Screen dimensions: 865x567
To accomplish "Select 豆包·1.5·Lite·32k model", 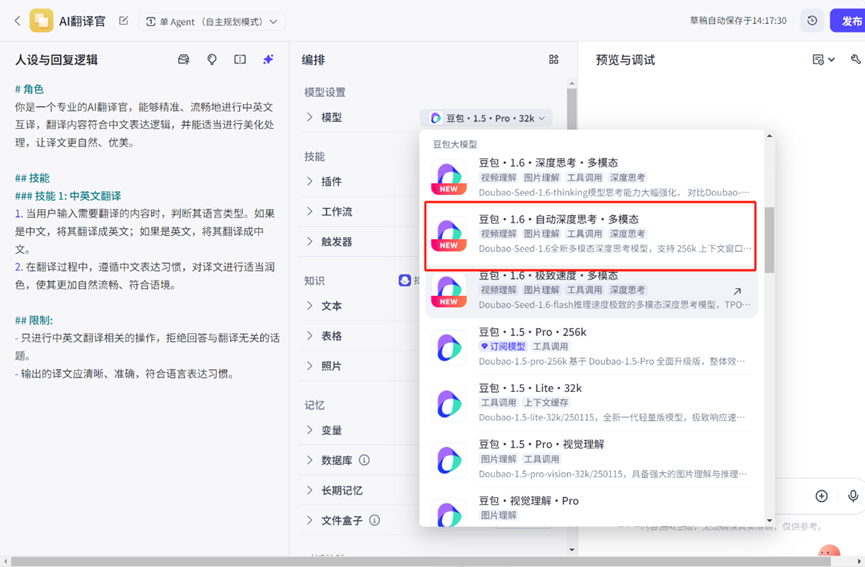I will tap(591, 403).
